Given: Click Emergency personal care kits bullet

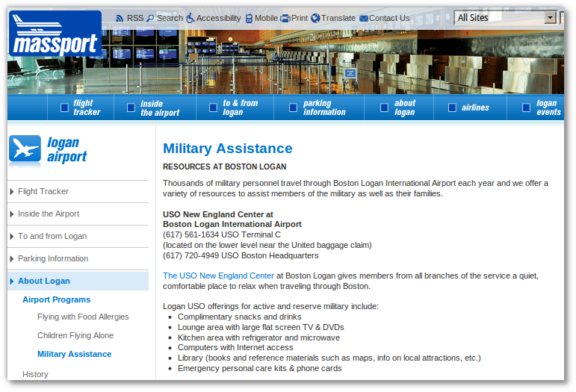Looking at the screenshot, I should point(260,369).
